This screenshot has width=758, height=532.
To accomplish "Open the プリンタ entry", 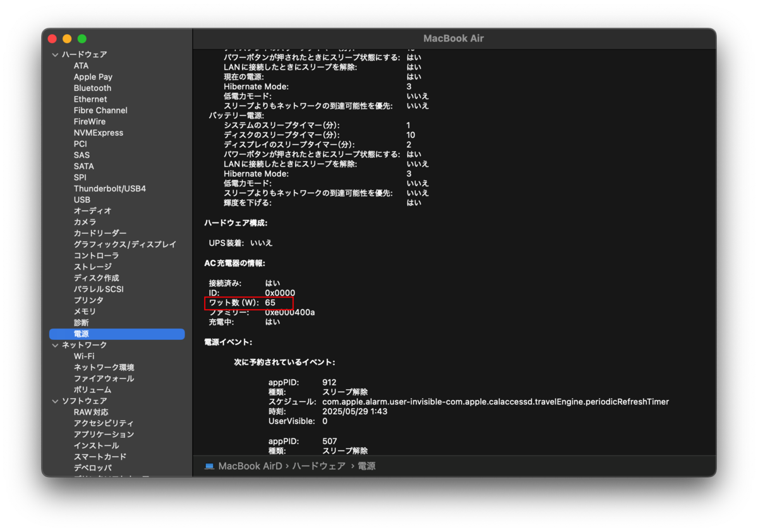I will click(x=88, y=300).
